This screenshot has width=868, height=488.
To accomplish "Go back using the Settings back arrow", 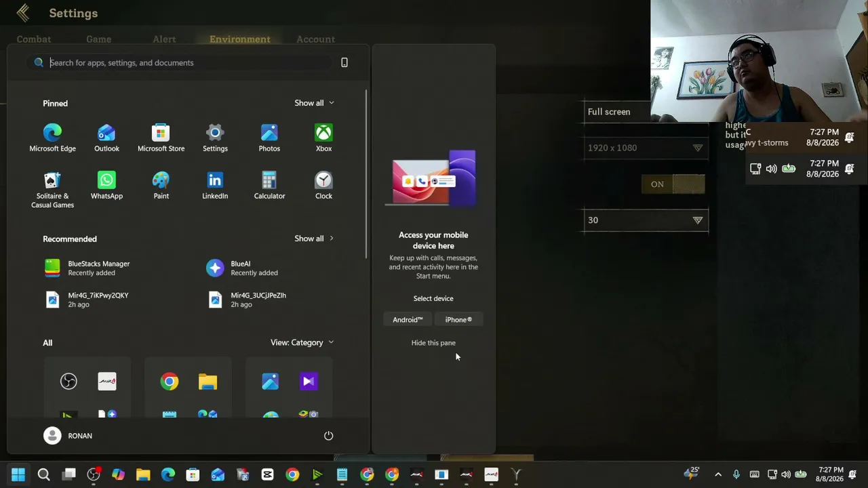I will point(23,13).
